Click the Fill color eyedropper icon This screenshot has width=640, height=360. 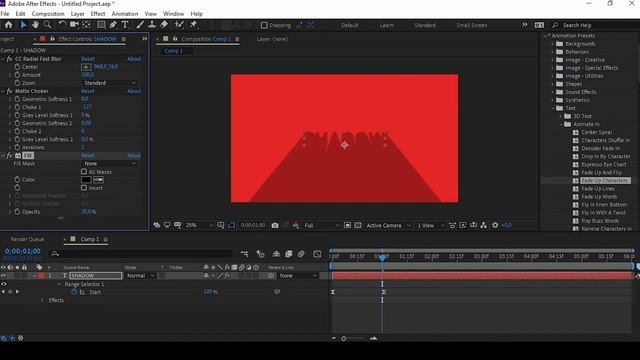click(x=98, y=180)
